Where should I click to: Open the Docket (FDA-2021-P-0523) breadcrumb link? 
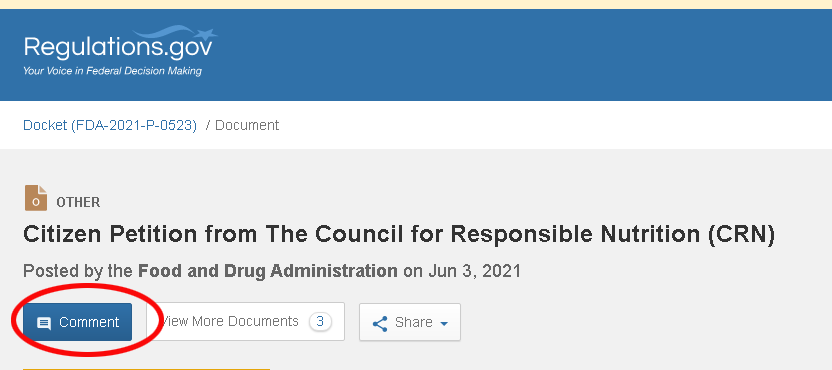[x=110, y=125]
